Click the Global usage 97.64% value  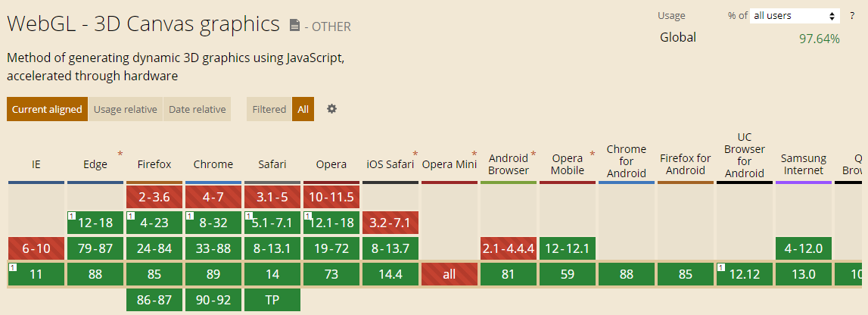tap(820, 39)
